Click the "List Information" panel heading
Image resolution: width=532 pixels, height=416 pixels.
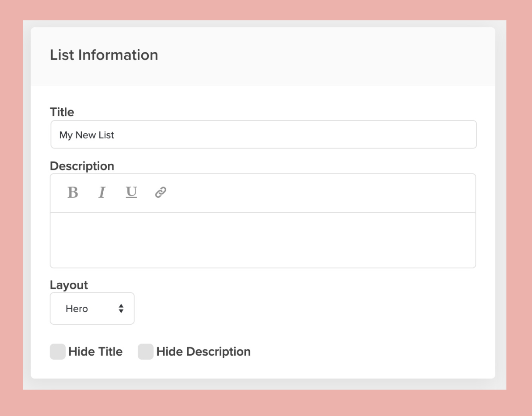click(x=104, y=55)
